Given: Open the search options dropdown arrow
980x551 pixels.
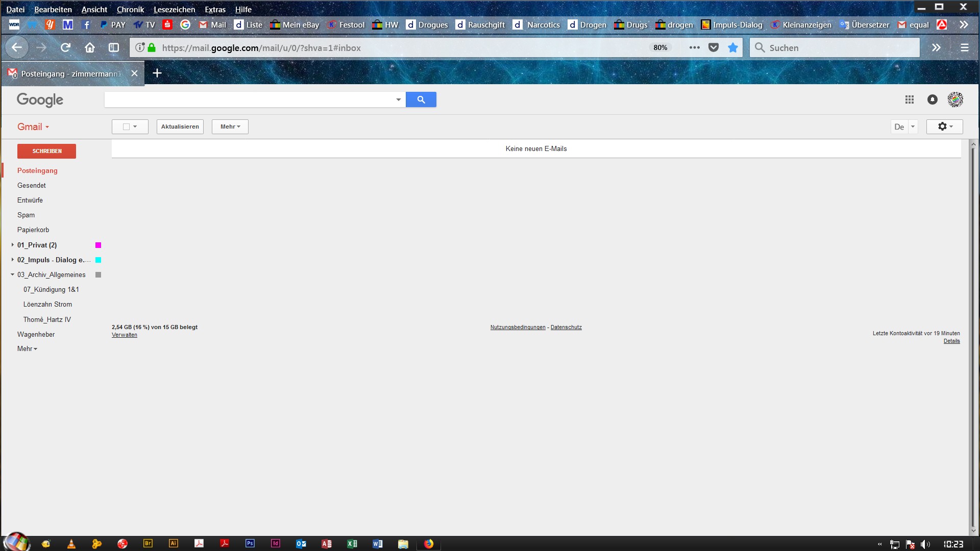Looking at the screenshot, I should (x=398, y=99).
